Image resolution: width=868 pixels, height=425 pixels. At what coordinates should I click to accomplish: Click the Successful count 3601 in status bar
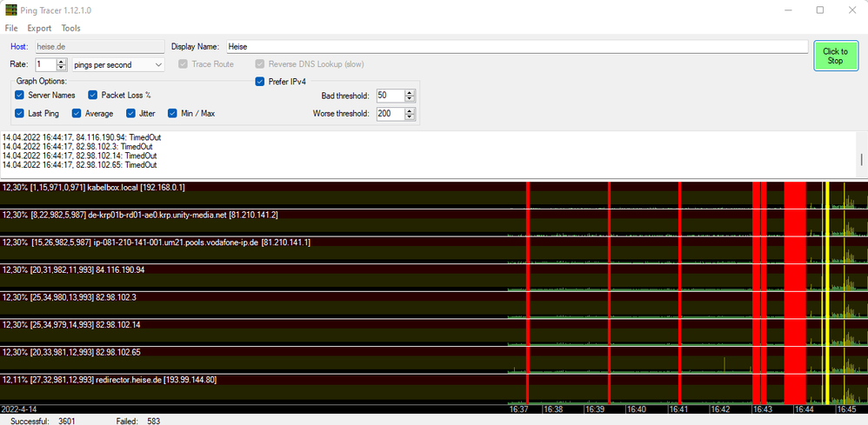[66, 422]
